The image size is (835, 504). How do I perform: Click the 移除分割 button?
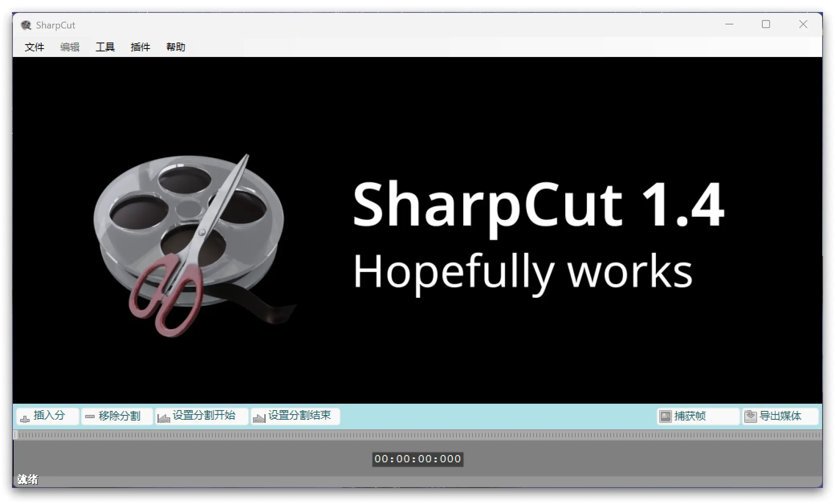coord(117,416)
